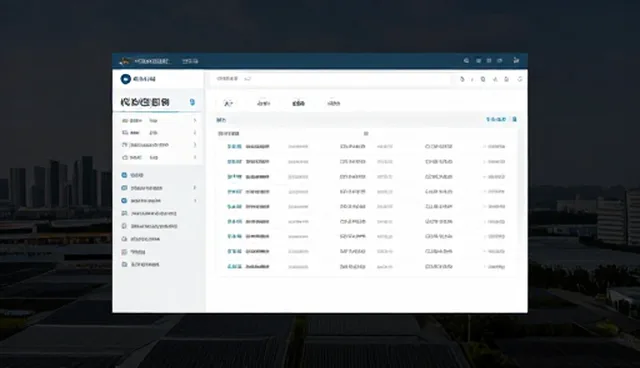Expand the second sidebar group via its chevron
The image size is (640, 368).
point(195,133)
